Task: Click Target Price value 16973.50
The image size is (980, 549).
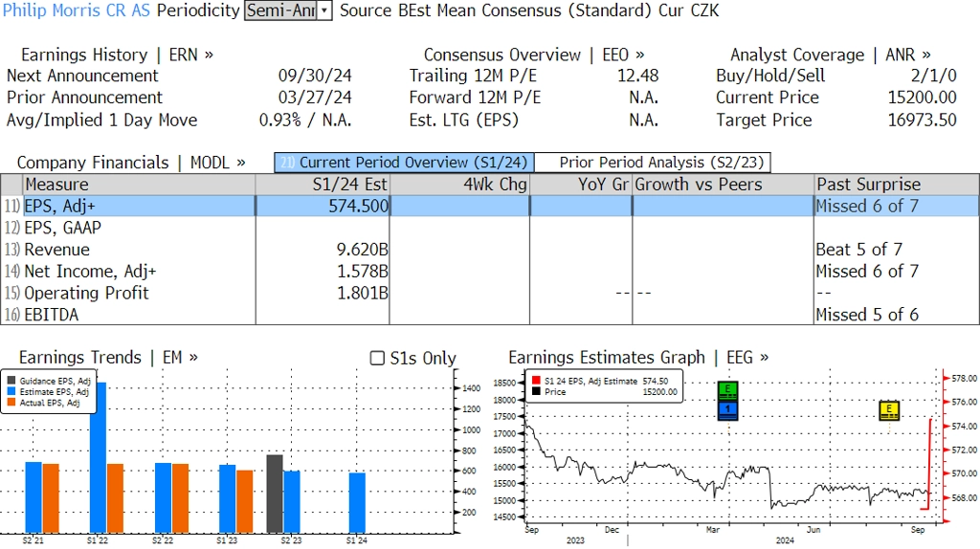Action: (x=923, y=120)
